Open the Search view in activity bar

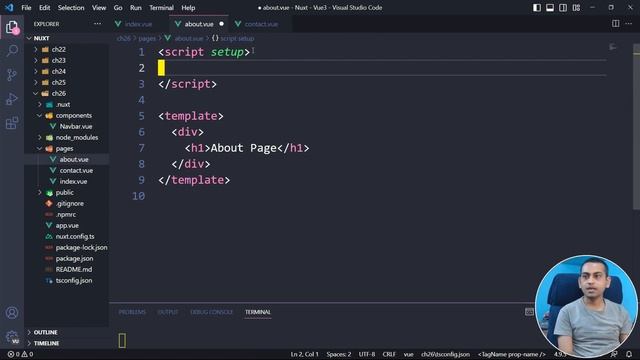point(12,51)
